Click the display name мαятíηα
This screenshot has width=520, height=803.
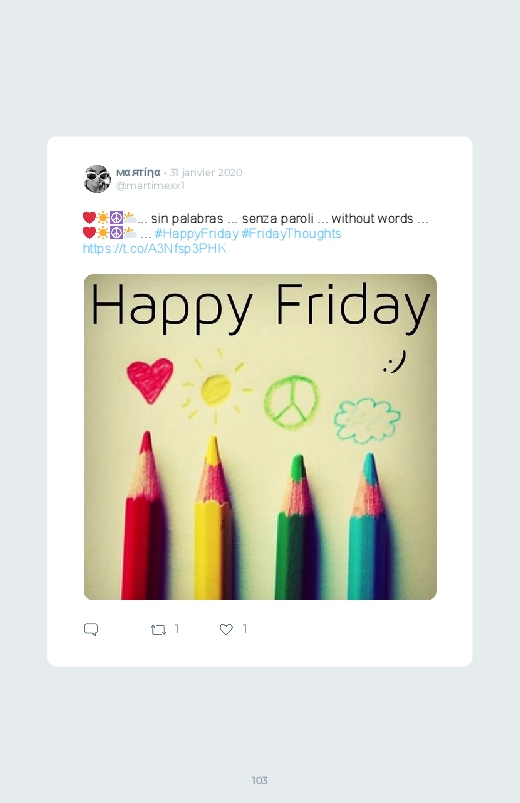coord(138,172)
